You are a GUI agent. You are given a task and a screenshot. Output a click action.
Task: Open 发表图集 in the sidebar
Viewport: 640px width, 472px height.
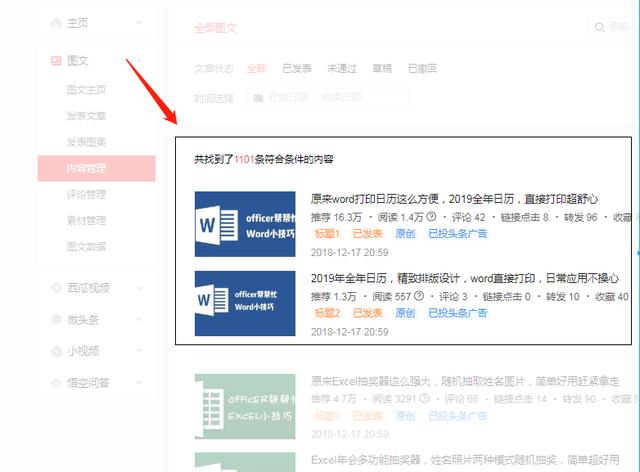click(86, 142)
